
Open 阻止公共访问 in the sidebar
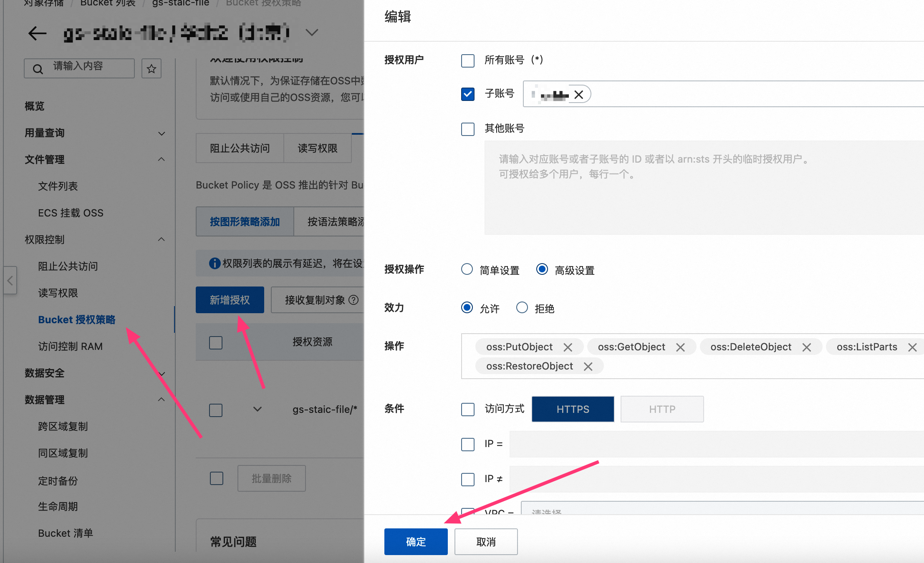(x=68, y=266)
